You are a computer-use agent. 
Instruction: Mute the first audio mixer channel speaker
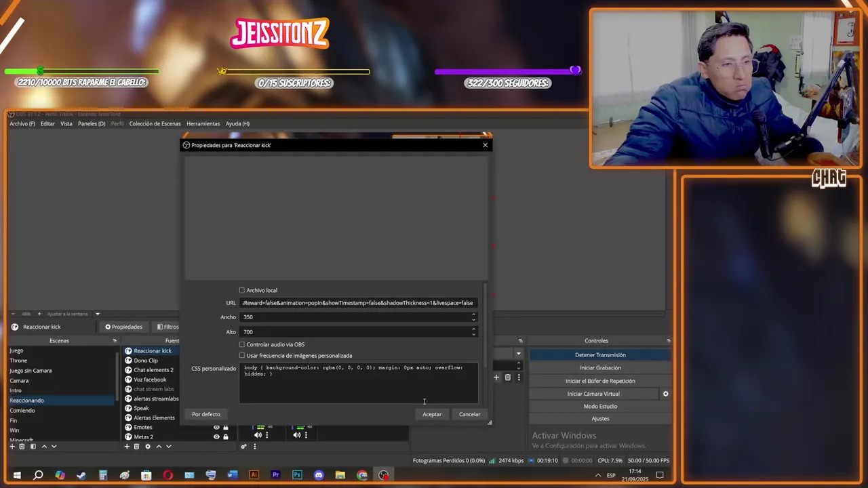[x=258, y=434]
